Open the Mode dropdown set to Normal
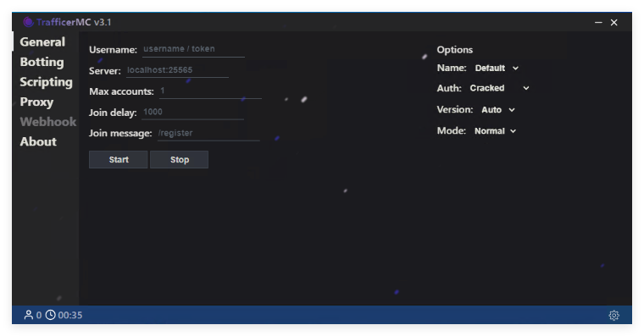The image size is (644, 336). click(495, 131)
